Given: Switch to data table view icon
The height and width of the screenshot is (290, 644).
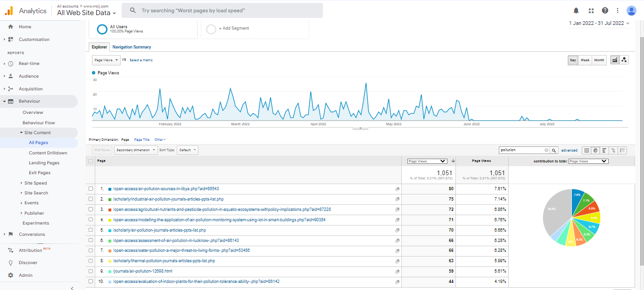Looking at the screenshot, I should tap(586, 150).
